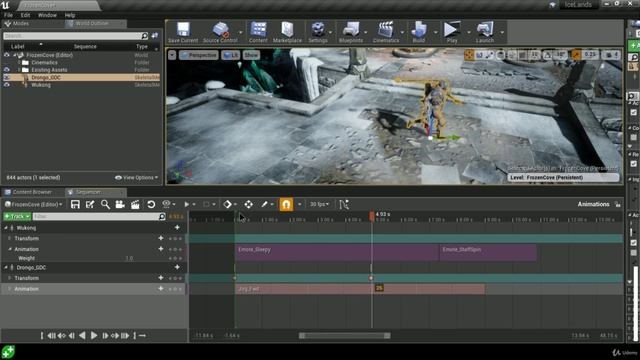Click sequencer render movie clapperboard icon
The height and width of the screenshot is (360, 640).
click(x=135, y=204)
